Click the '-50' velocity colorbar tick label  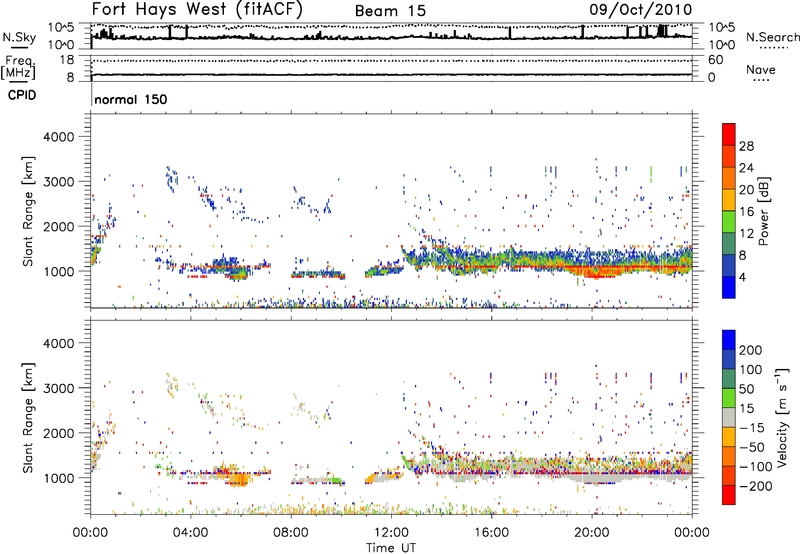click(751, 447)
